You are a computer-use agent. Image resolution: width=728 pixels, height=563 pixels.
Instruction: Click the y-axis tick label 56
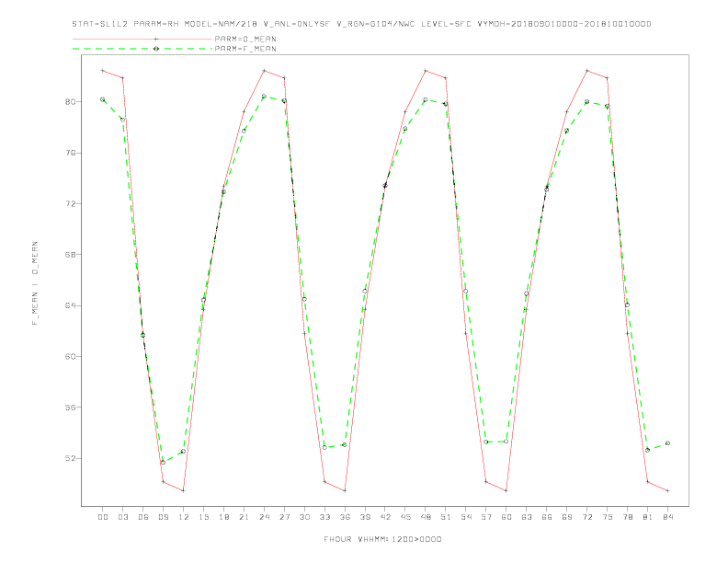tap(70, 408)
